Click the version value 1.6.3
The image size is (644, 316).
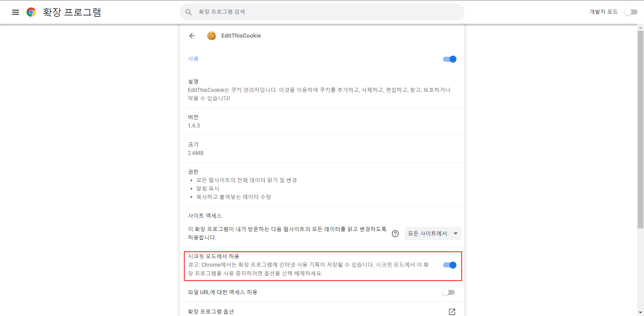pos(194,125)
